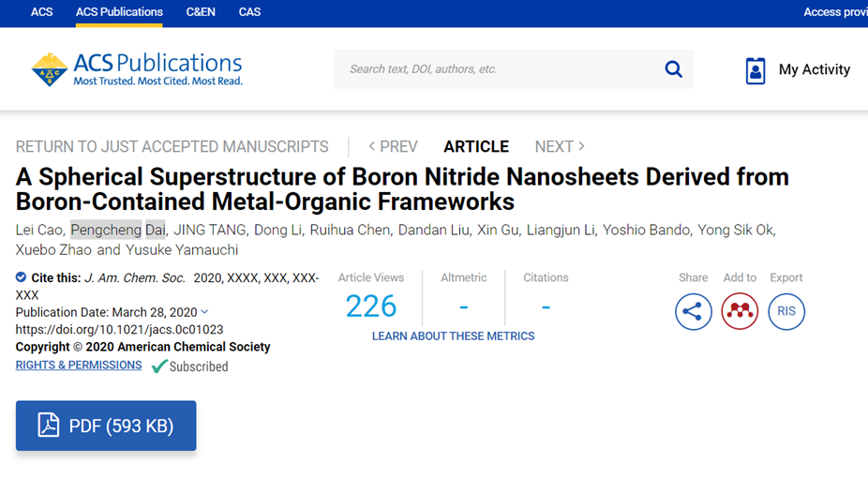Open the ACS top navigation tab
The width and height of the screenshot is (868, 477).
tap(42, 12)
